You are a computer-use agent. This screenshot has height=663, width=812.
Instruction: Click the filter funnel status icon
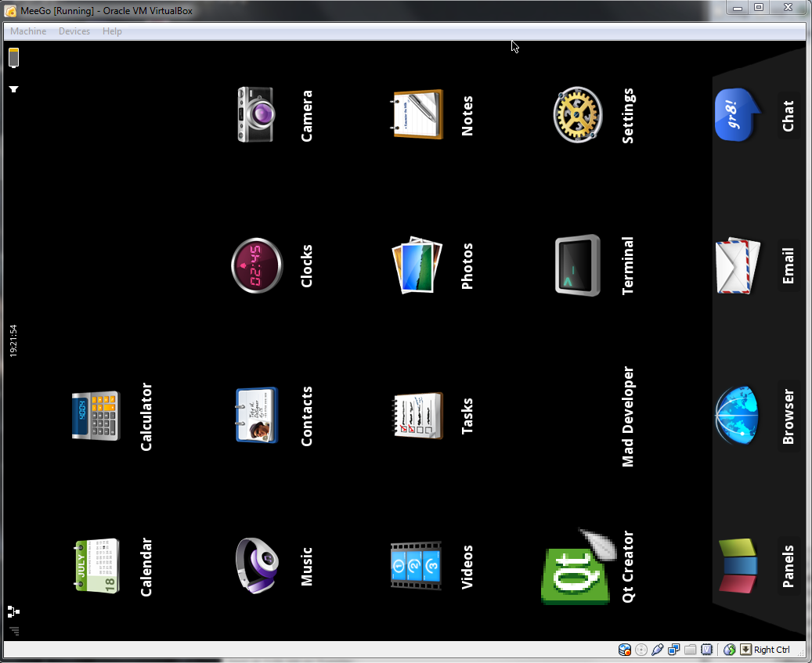14,89
